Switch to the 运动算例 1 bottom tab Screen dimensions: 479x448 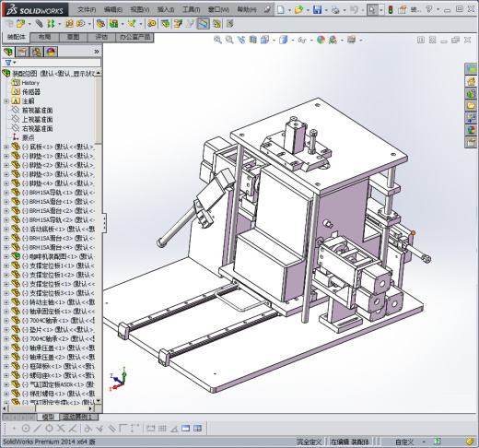pos(77,417)
